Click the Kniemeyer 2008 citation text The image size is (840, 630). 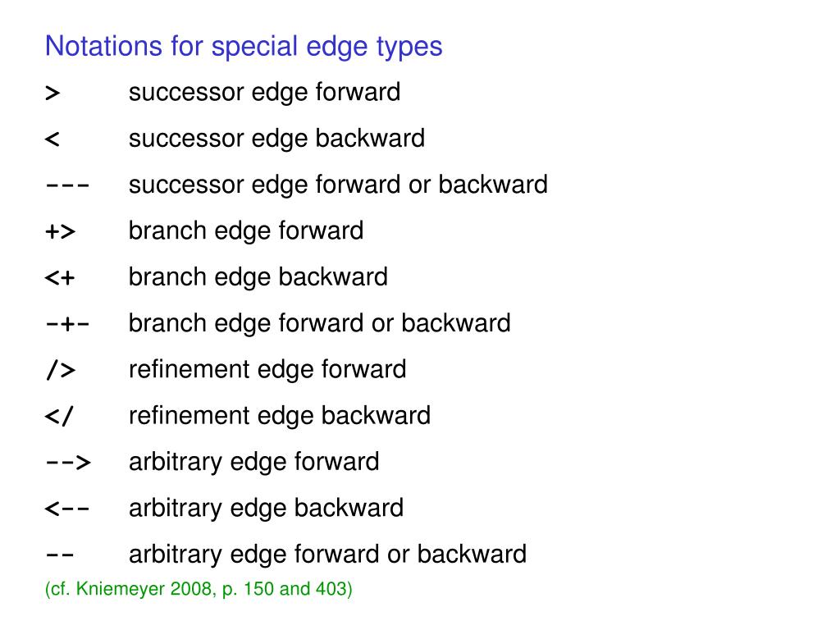pyautogui.click(x=199, y=589)
